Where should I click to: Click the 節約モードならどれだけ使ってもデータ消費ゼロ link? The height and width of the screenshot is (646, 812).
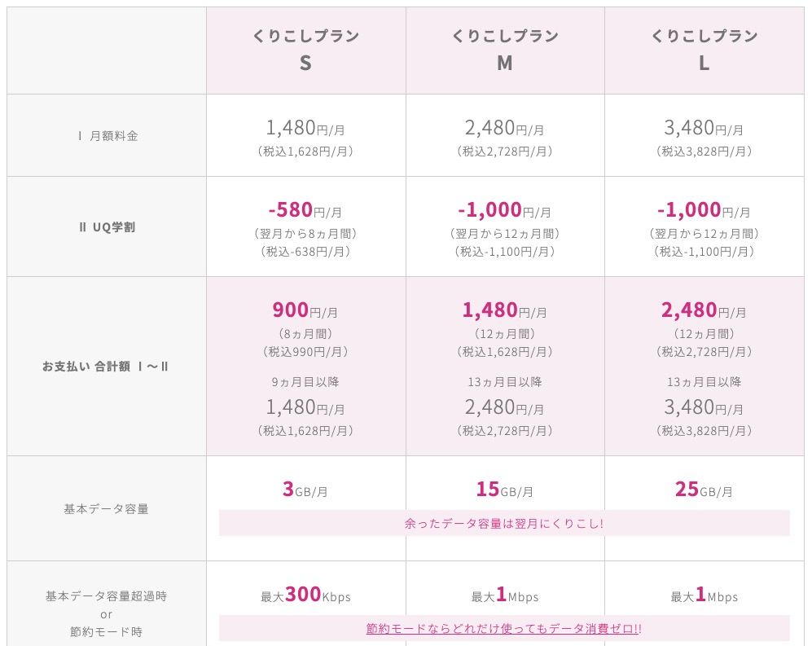[503, 629]
